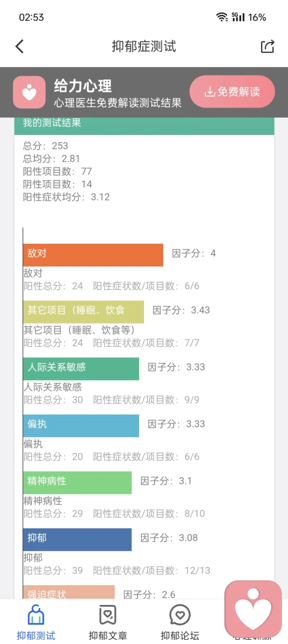Viewport: 288px width, 644px height.
Task: Click the 免费解读 download button
Action: (x=232, y=92)
